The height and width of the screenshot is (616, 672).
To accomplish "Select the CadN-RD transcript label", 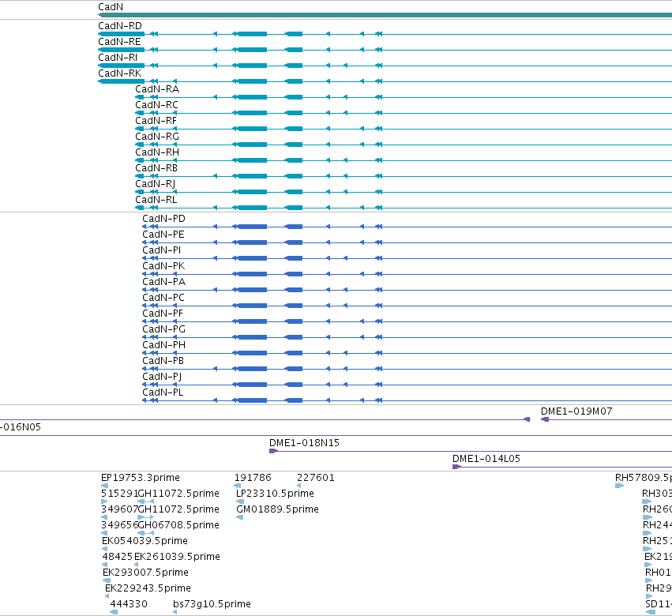I will (120, 26).
